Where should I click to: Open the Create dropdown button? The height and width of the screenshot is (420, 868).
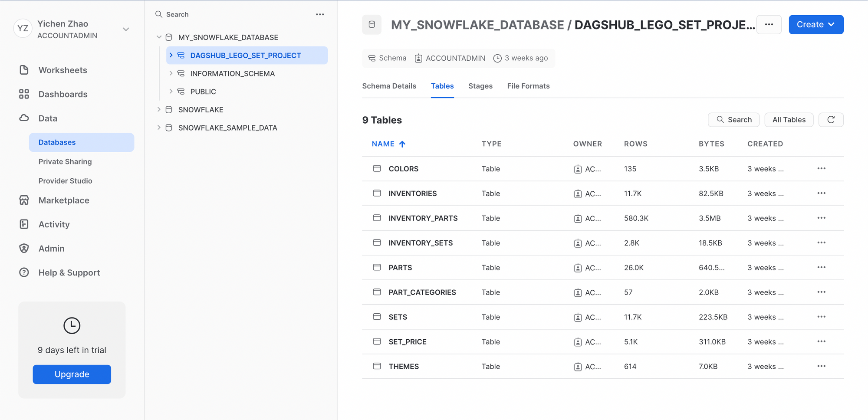pos(816,25)
